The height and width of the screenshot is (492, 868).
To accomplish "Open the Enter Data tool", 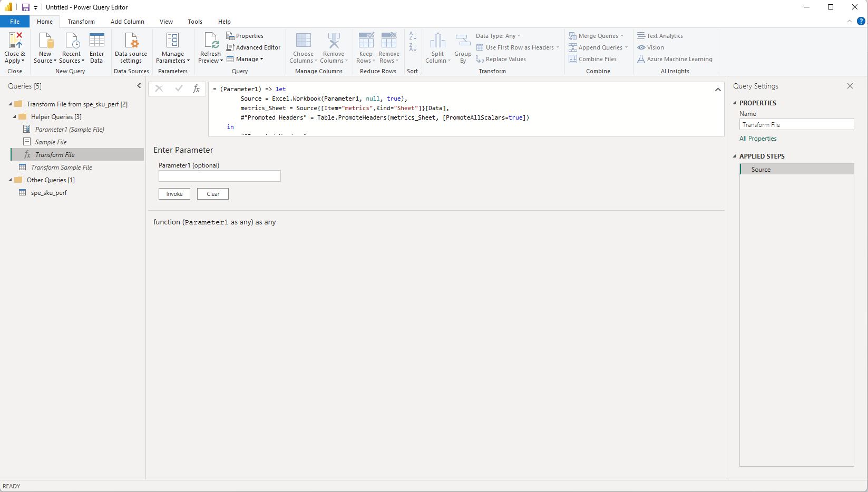I will (97, 48).
